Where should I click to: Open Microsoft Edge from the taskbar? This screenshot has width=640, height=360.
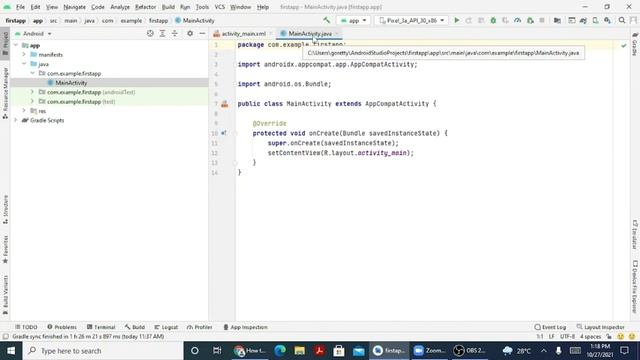(280, 351)
